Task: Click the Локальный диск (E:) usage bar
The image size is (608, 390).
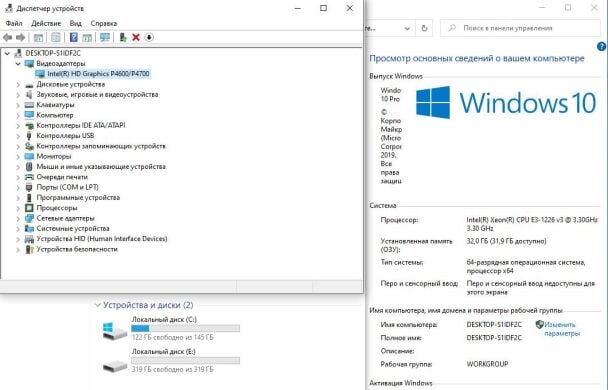Action: [x=185, y=361]
